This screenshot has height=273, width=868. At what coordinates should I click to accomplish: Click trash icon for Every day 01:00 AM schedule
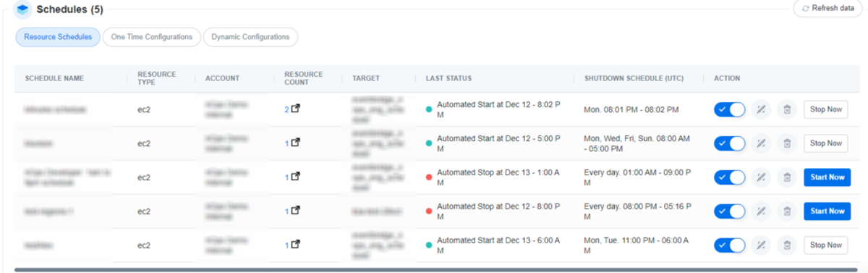787,177
